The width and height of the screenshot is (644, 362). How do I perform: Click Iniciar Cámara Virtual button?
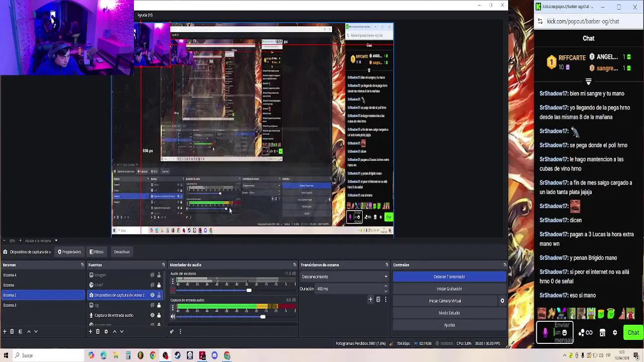445,301
